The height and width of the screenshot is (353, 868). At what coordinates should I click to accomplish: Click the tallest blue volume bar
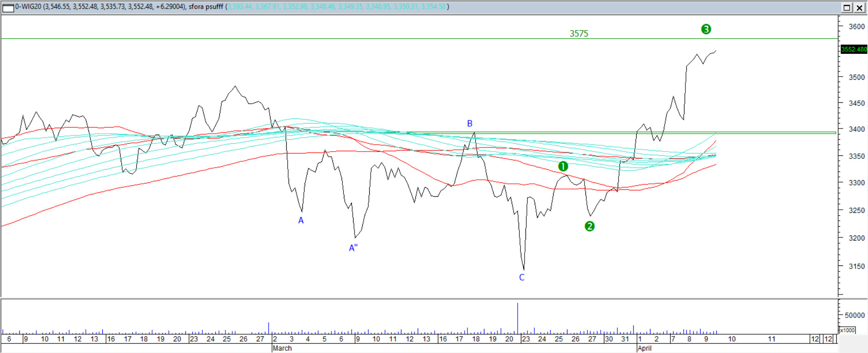pos(518,318)
